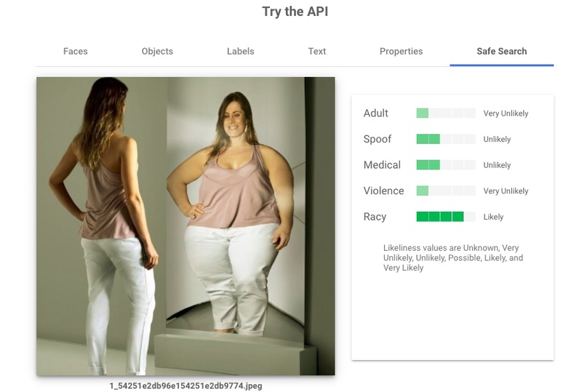Click the Try the API heading
The image size is (587, 392).
pyautogui.click(x=295, y=12)
